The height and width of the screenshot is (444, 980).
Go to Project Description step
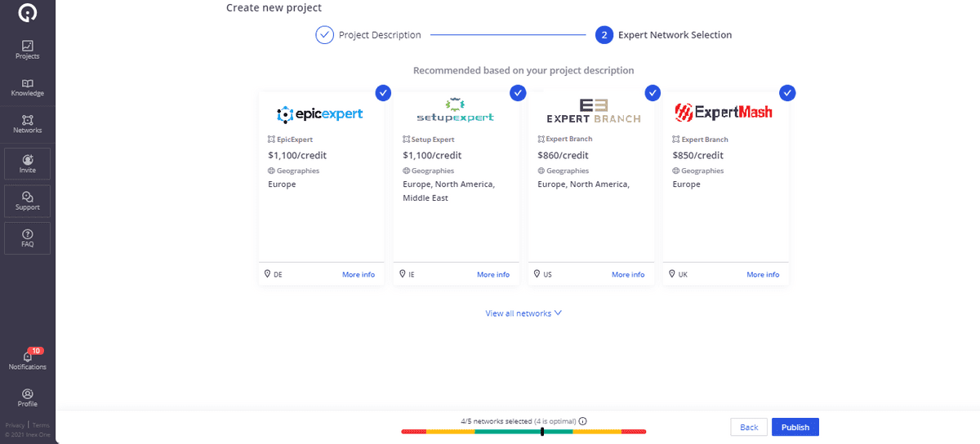[380, 35]
